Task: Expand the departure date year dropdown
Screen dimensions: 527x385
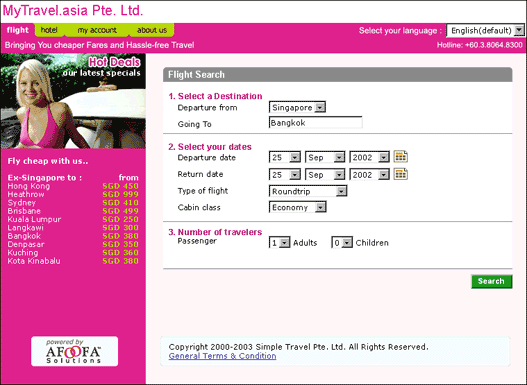Action: click(x=369, y=157)
